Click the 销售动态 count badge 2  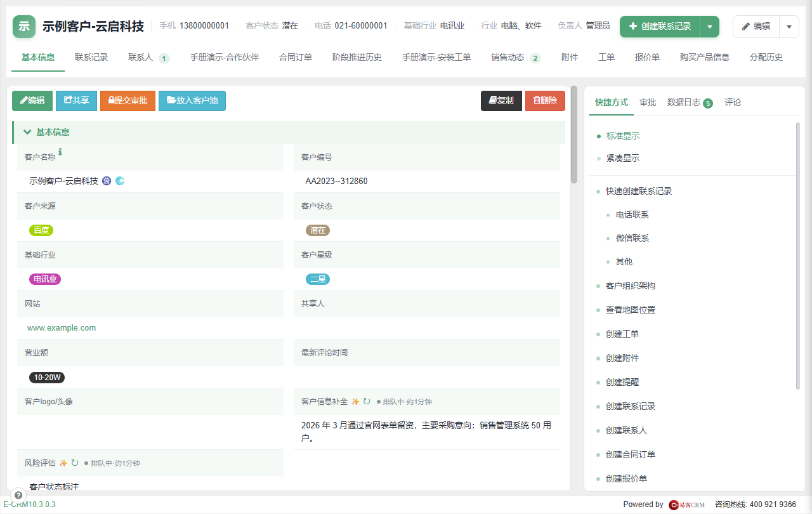[535, 58]
